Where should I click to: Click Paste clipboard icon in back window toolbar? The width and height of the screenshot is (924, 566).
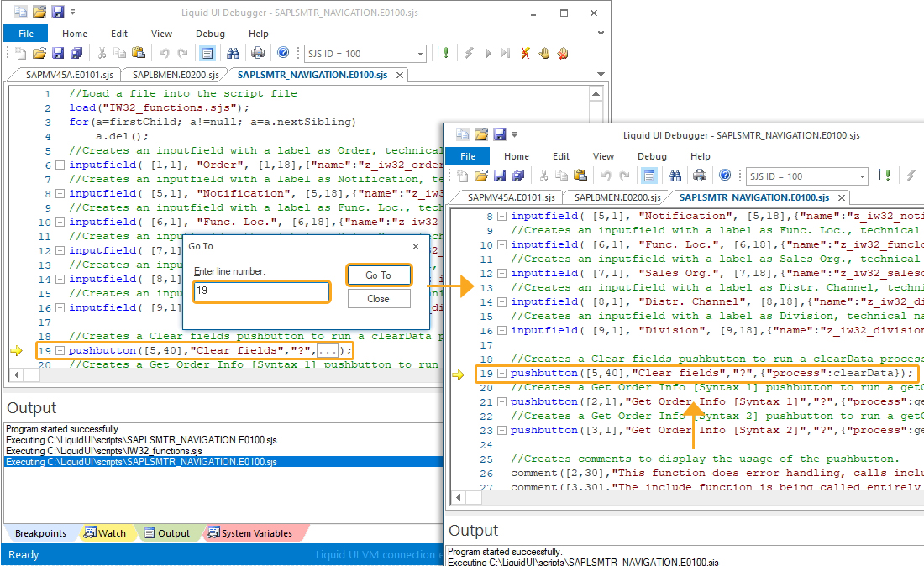pos(139,54)
